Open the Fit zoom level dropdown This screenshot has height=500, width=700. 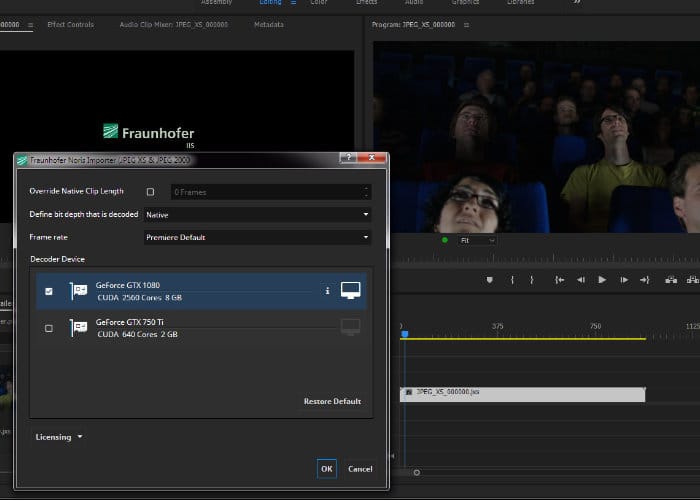(x=476, y=241)
